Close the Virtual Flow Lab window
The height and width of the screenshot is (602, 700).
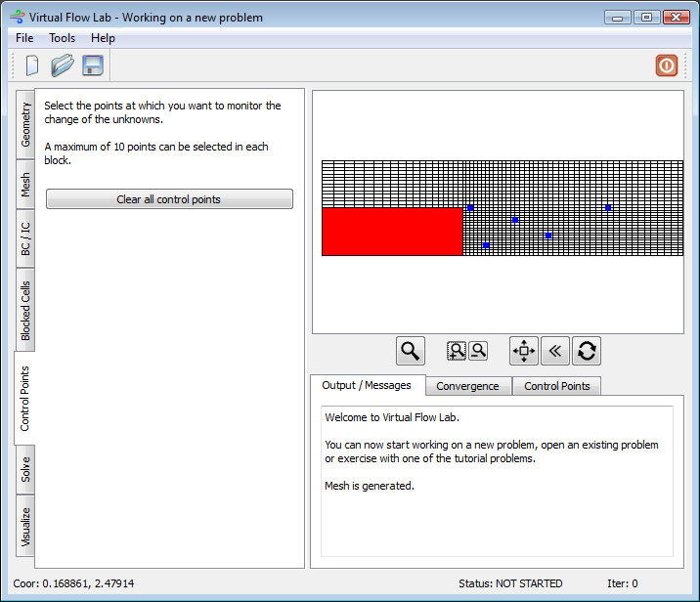click(x=677, y=18)
